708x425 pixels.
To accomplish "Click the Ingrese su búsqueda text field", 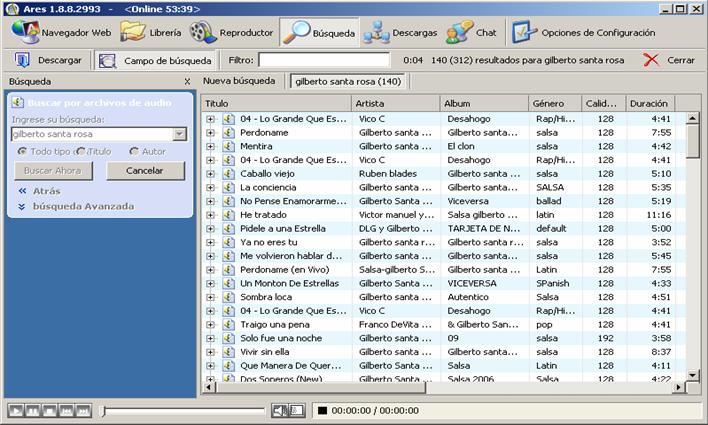I will coord(93,134).
